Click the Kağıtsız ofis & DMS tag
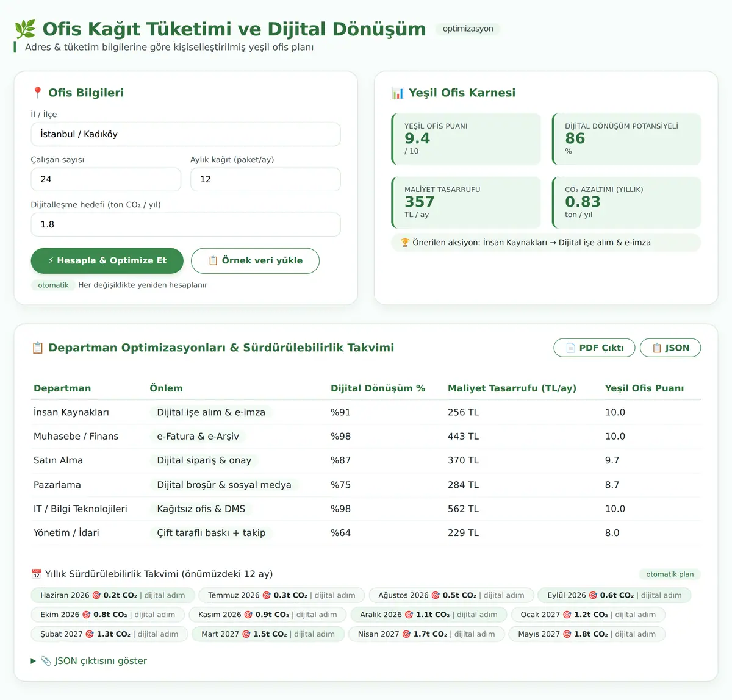This screenshot has width=732, height=700. (x=201, y=509)
